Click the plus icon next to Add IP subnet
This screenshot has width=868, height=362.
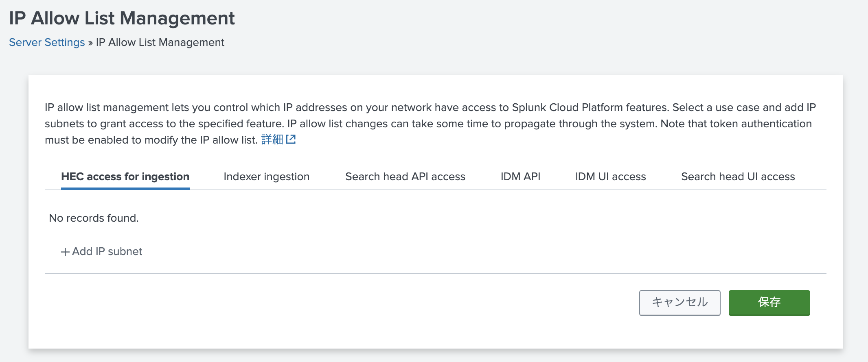point(64,251)
